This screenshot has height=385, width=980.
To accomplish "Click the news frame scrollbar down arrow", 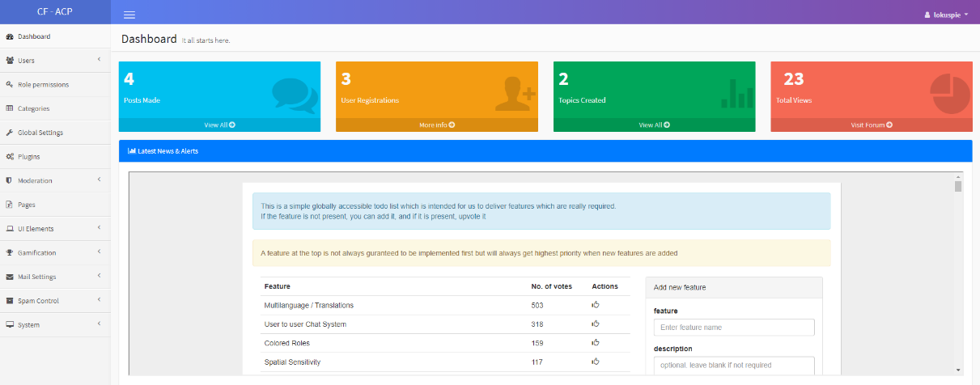I will pos(958,369).
